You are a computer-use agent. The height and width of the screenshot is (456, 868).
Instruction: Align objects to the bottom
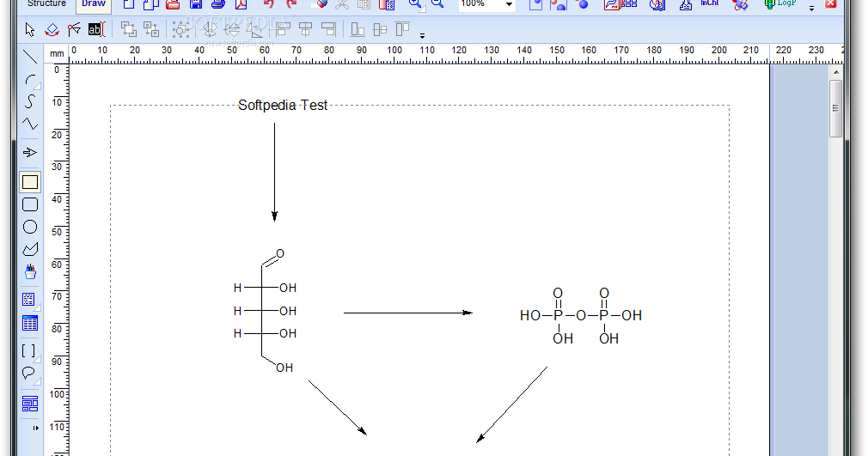(358, 29)
